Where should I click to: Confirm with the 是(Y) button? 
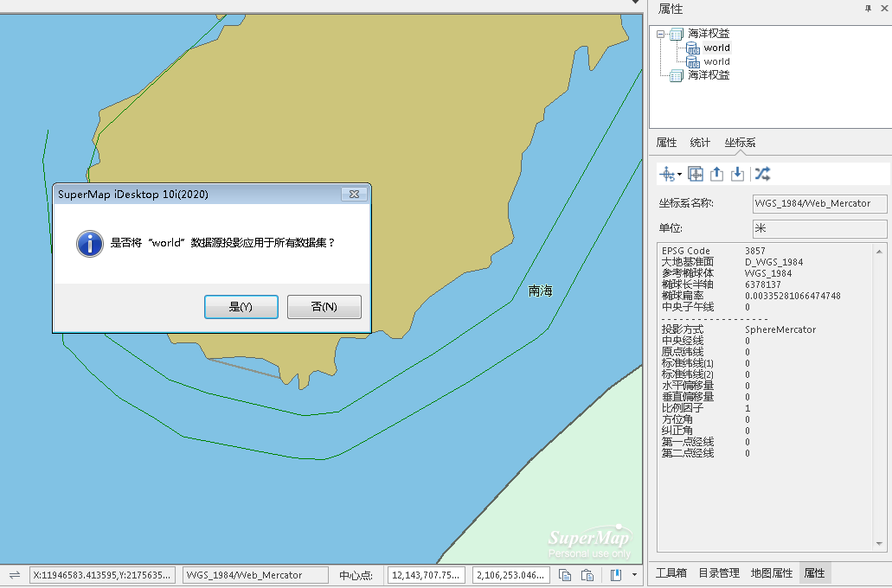click(x=241, y=307)
